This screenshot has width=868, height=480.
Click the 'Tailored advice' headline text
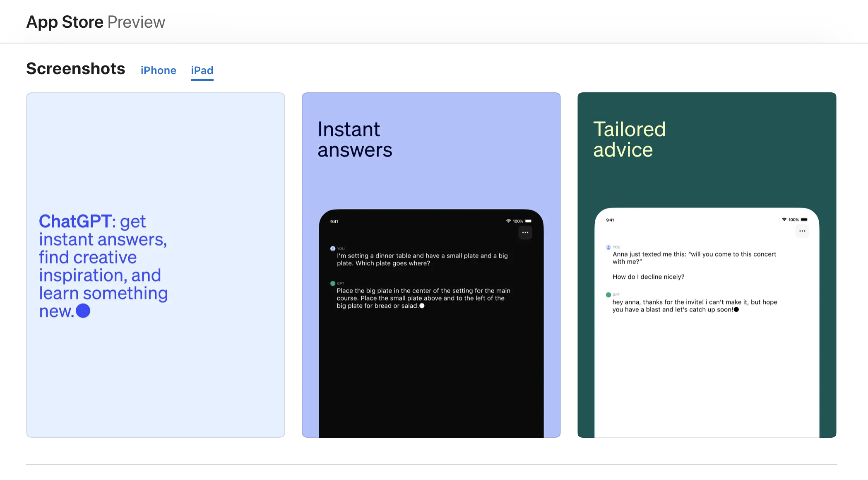click(629, 140)
